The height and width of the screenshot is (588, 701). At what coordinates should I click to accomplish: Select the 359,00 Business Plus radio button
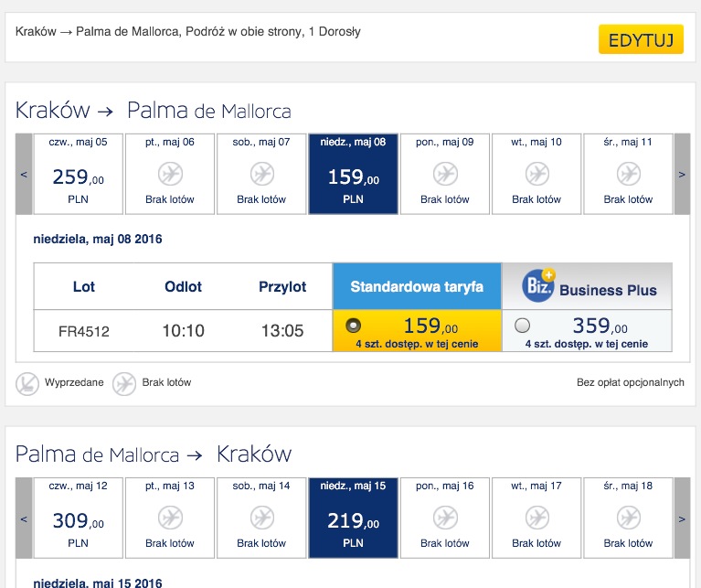pos(522,325)
